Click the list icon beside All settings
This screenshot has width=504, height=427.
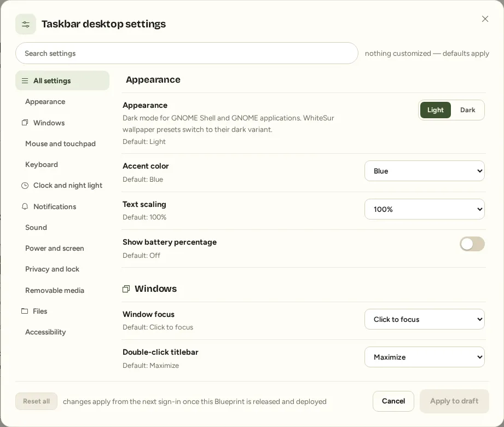coord(25,80)
